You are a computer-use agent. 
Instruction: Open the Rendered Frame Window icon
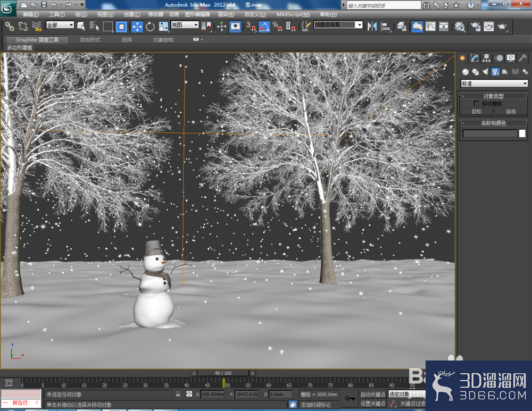pos(488,26)
